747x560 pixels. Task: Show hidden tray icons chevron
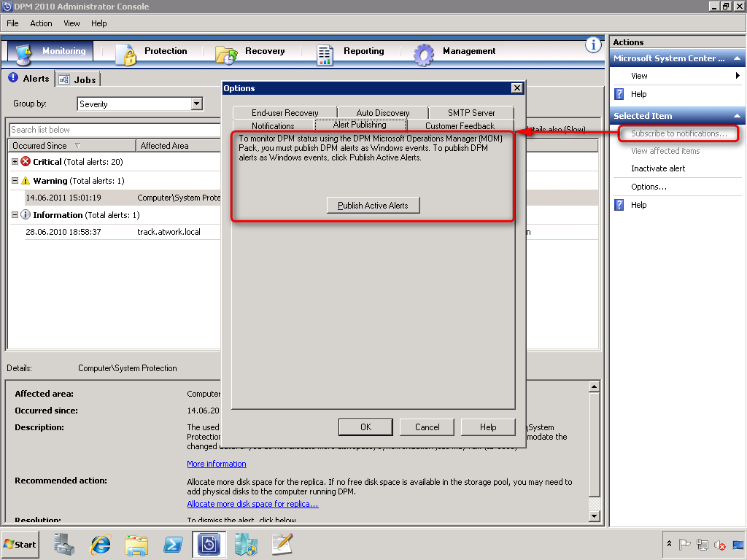[670, 543]
